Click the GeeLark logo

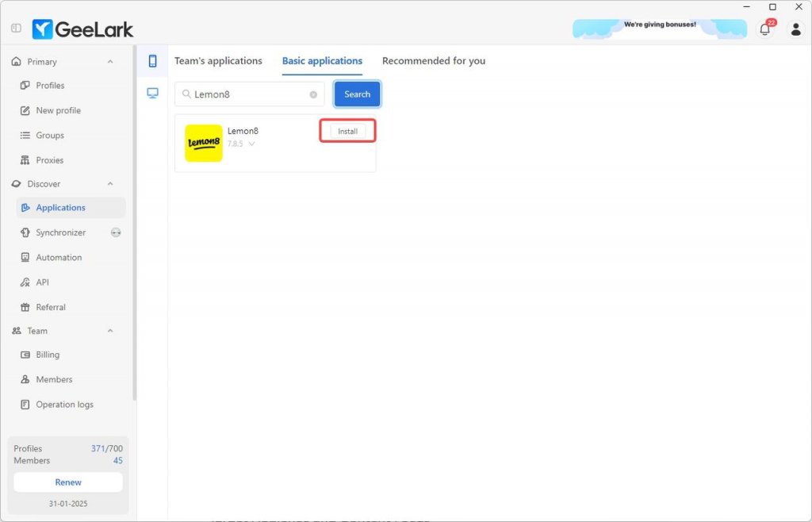click(82, 29)
